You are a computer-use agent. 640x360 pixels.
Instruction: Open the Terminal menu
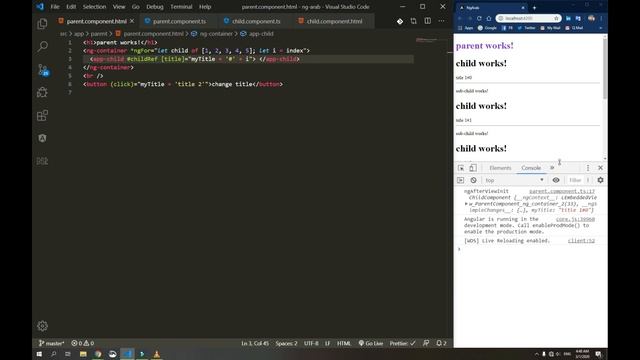click(181, 7)
